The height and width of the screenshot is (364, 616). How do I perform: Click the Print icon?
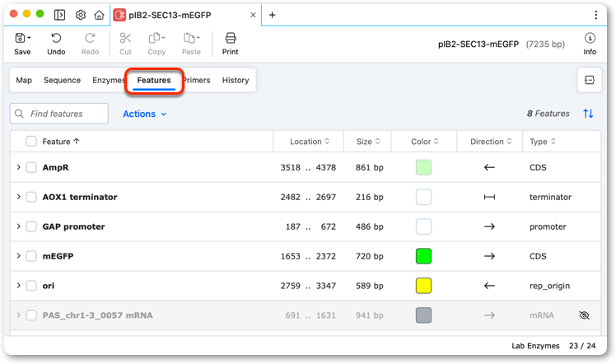pos(231,38)
